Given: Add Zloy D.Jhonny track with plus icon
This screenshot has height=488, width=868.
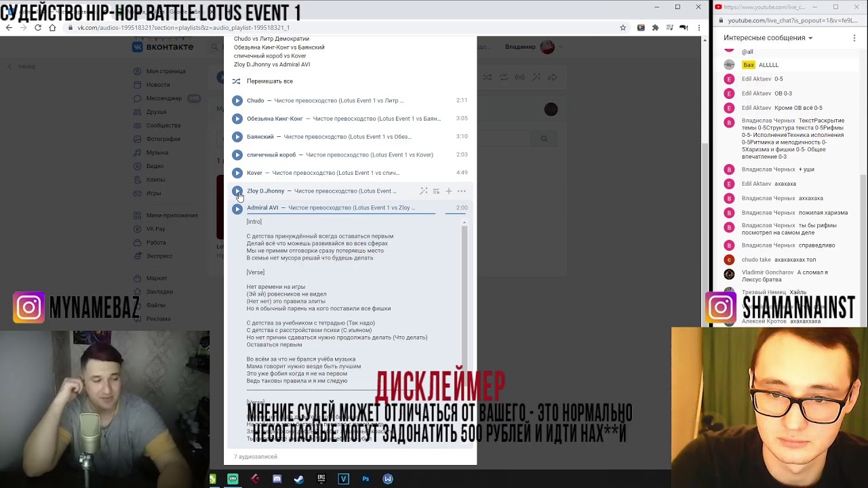Looking at the screenshot, I should [x=448, y=191].
